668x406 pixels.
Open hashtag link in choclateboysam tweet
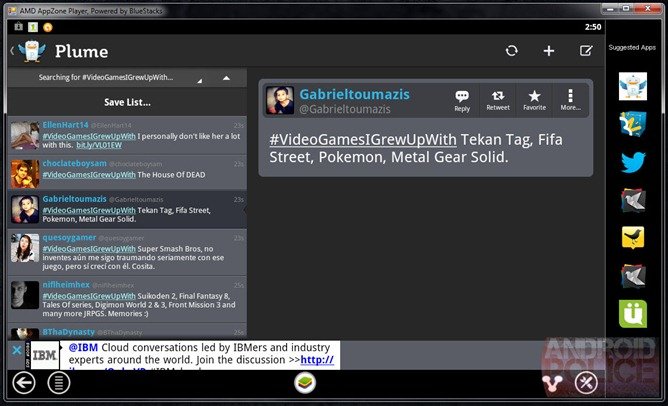pyautogui.click(x=89, y=175)
